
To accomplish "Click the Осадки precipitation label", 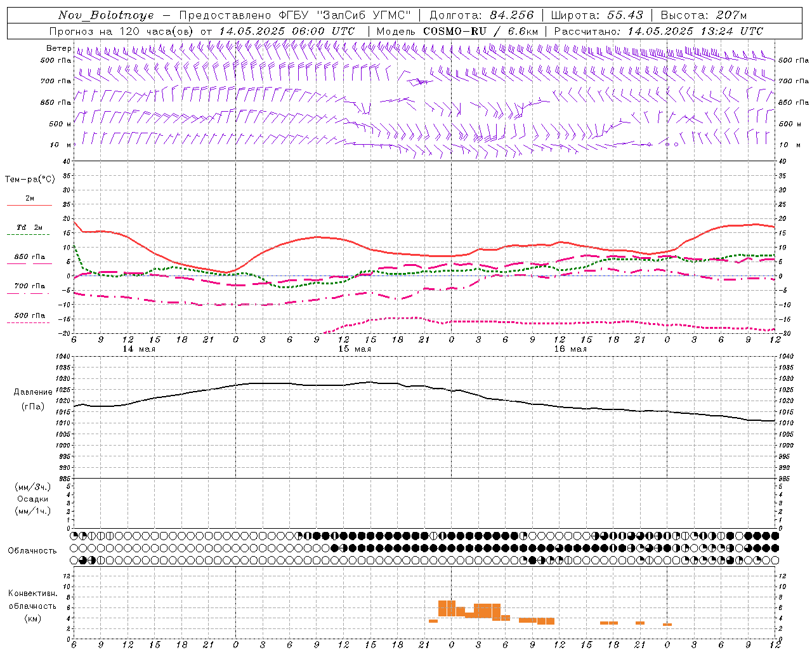I will tap(32, 499).
